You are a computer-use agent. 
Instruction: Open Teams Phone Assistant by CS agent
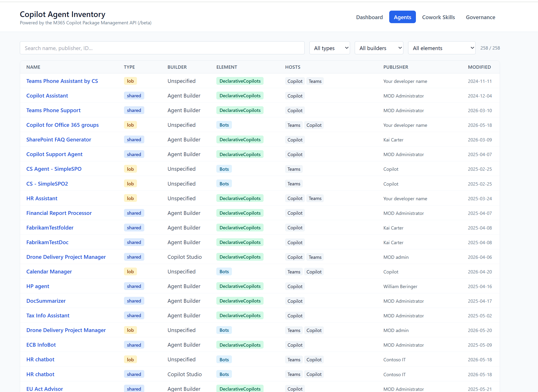tap(62, 81)
